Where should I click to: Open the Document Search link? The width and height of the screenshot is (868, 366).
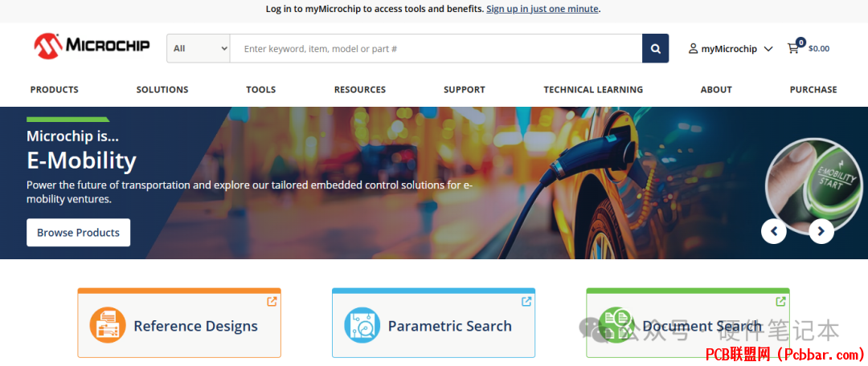[x=702, y=326]
